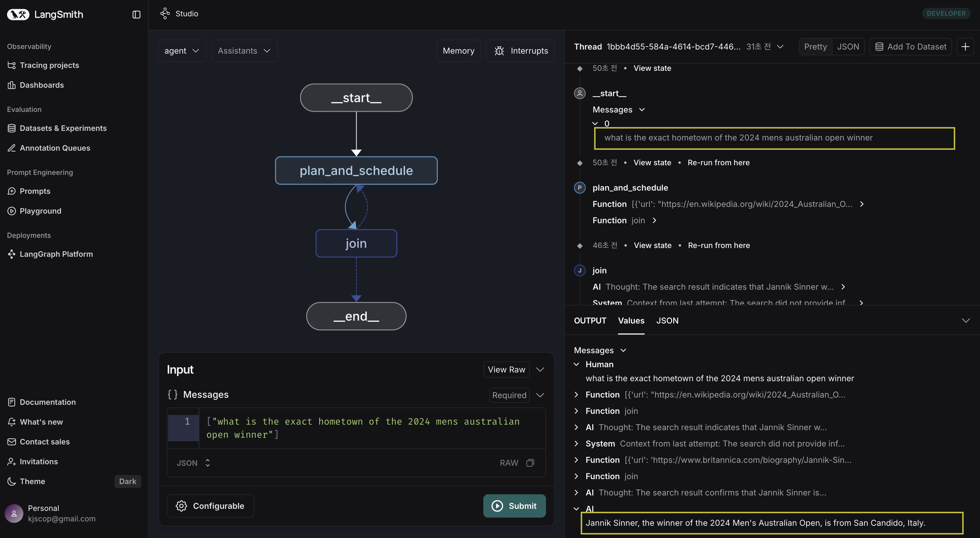Open LangGraph Platform

[x=56, y=254]
